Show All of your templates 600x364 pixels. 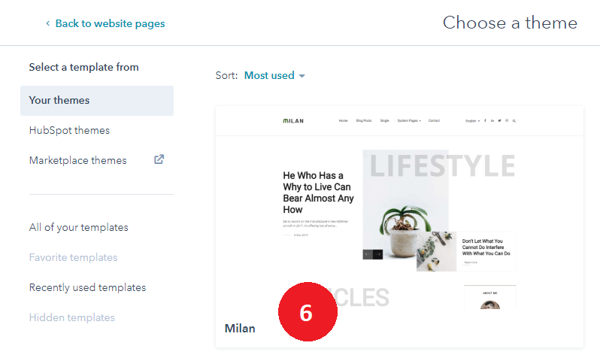point(79,227)
